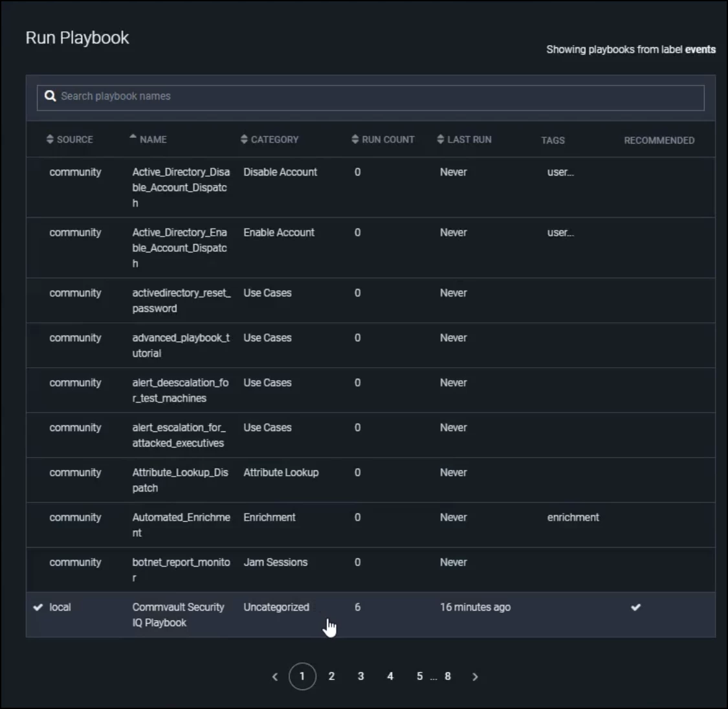Click the search magnifier icon

click(x=50, y=96)
